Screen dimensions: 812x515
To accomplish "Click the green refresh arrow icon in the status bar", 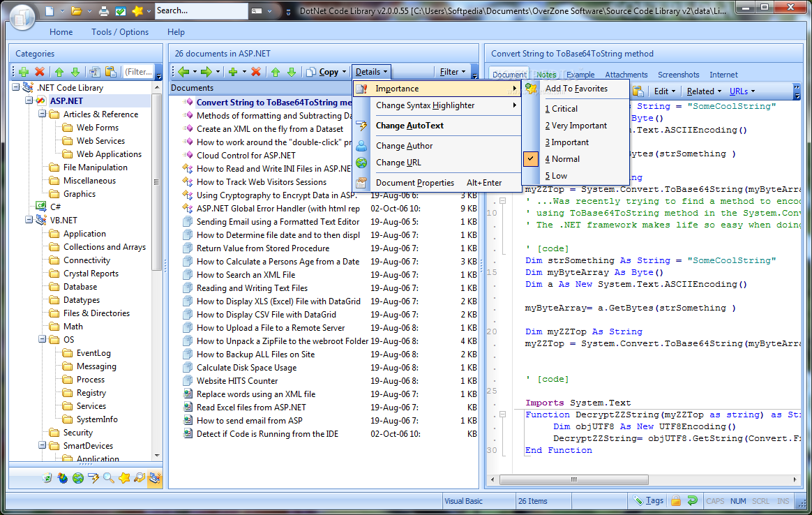I will coord(693,500).
